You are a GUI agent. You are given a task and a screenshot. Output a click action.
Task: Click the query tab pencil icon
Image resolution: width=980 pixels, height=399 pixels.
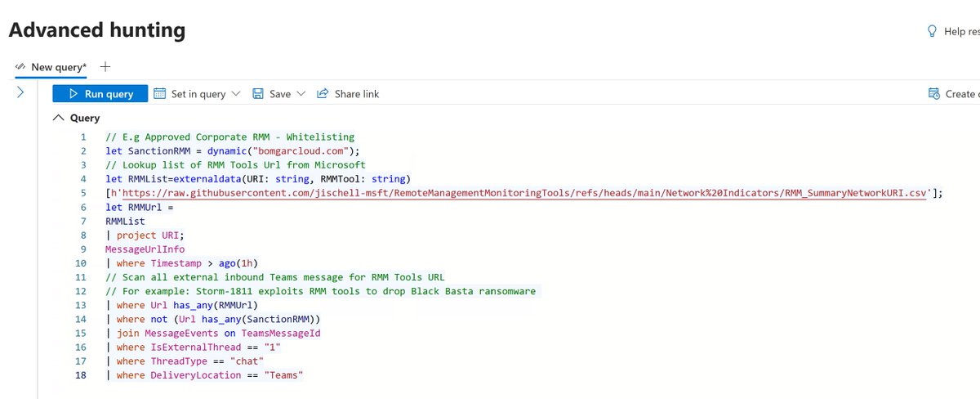21,66
